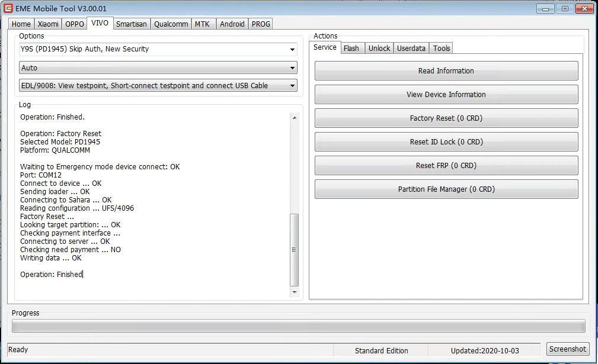Click the Read Information button

(x=446, y=71)
